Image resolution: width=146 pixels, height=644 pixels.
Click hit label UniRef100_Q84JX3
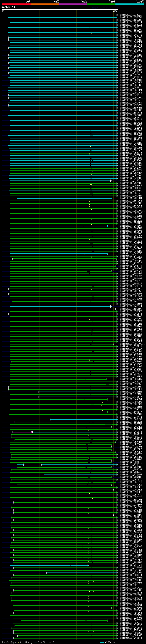[x=131, y=25]
